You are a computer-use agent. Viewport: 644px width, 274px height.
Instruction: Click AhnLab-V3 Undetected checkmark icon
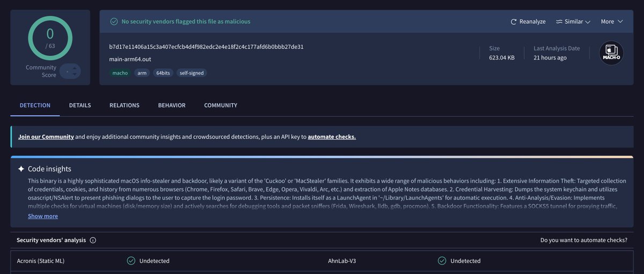click(x=442, y=261)
